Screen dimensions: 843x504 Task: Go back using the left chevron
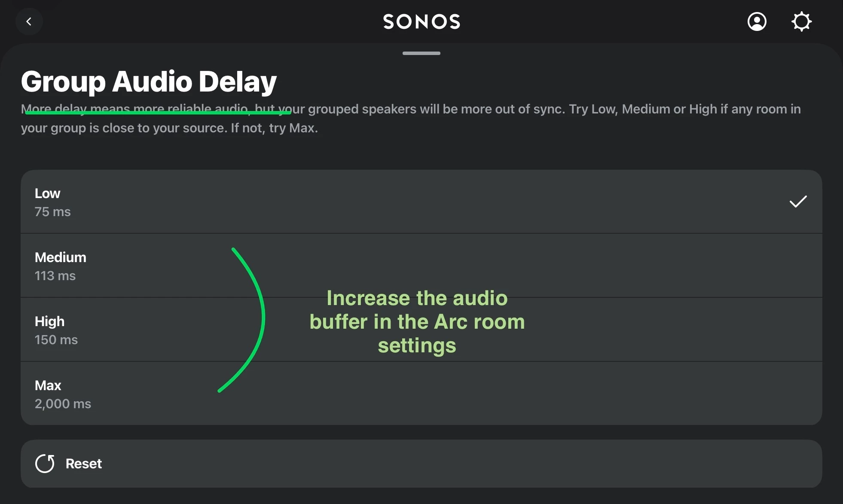pos(29,21)
